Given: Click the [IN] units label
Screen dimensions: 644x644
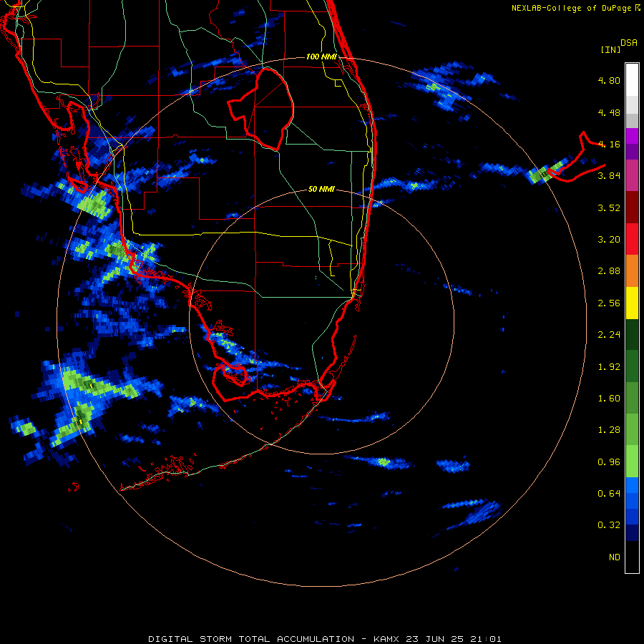Looking at the screenshot, I should pos(610,49).
